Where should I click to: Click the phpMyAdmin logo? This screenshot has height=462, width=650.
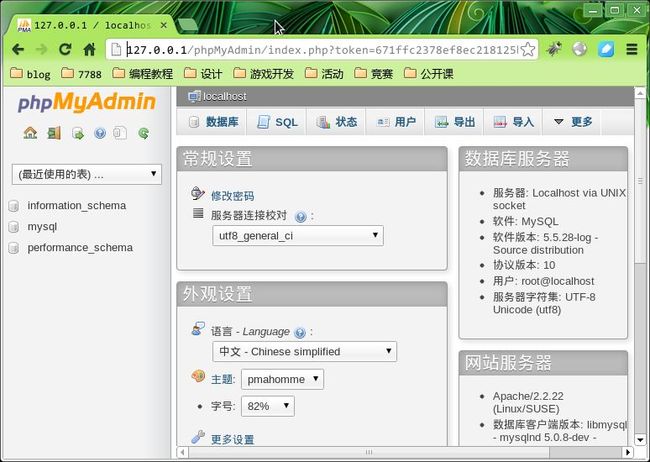[x=87, y=102]
